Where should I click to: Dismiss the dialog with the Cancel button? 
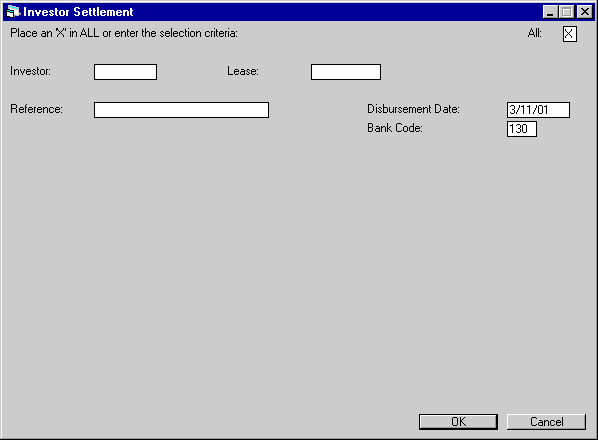[x=547, y=422]
